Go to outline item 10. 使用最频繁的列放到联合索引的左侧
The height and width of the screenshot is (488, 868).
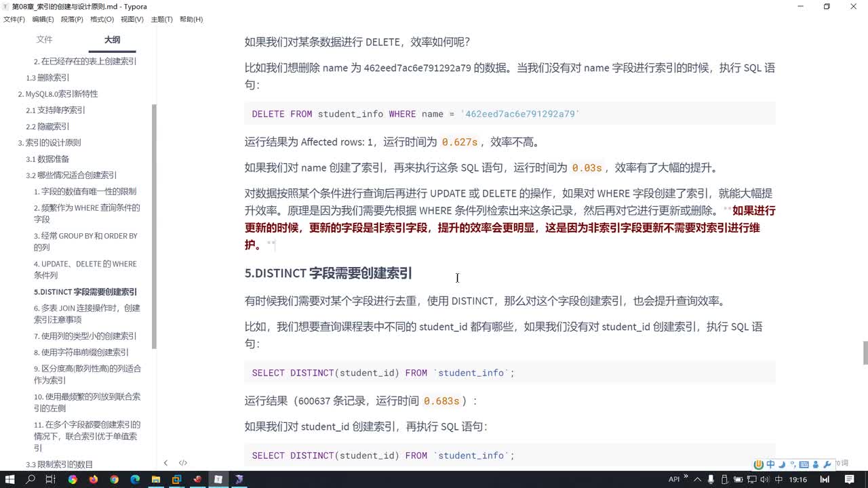pyautogui.click(x=87, y=402)
